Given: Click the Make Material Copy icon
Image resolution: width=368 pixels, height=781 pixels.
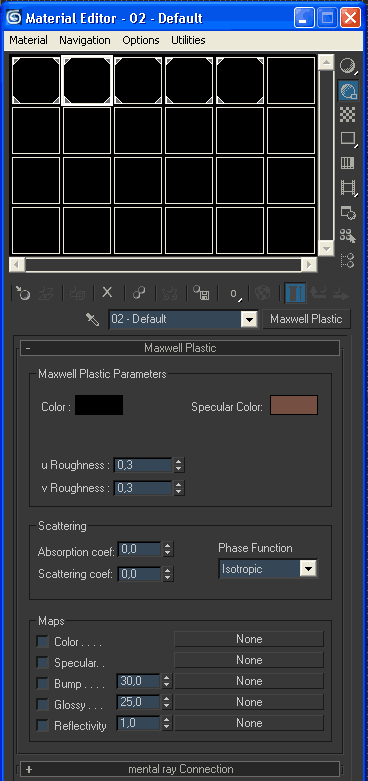Looking at the screenshot, I should (139, 293).
